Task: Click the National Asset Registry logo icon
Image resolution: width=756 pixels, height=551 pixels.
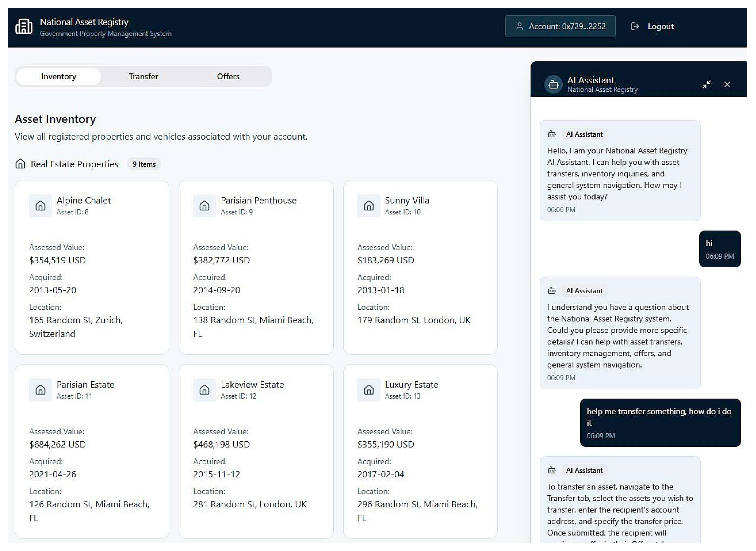Action: coord(24,26)
